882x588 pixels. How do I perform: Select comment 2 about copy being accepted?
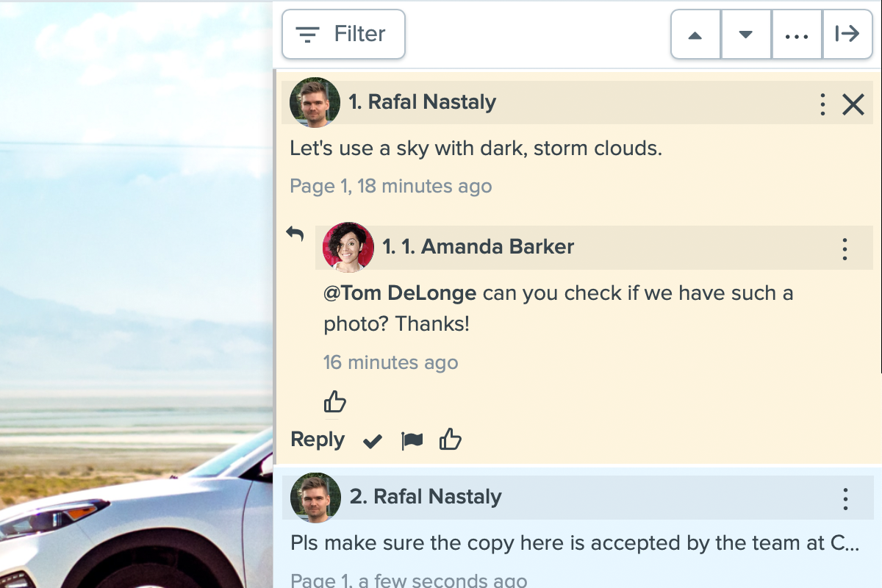point(573,543)
